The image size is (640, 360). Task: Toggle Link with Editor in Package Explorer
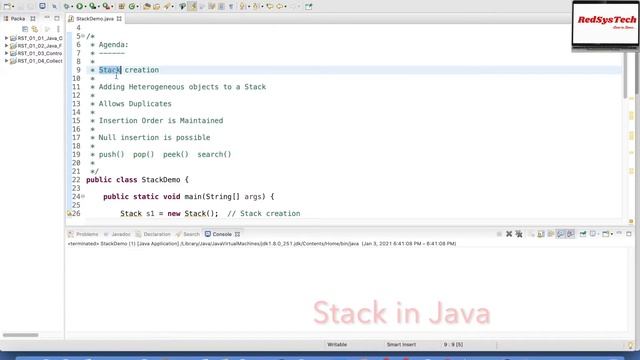[x=35, y=29]
